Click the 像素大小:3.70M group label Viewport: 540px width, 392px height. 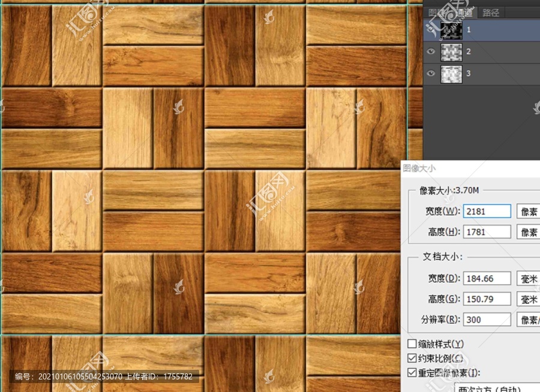click(x=449, y=191)
